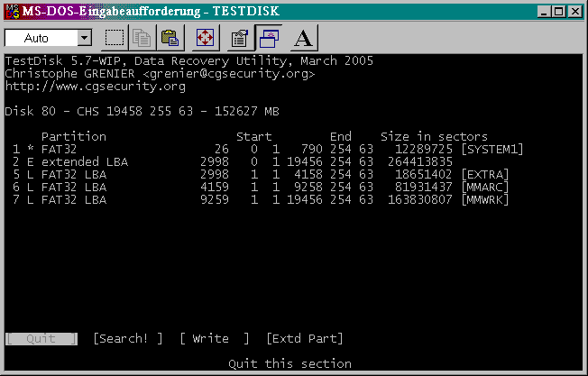This screenshot has height=376, width=588.
Task: Click the size value 12289725
Action: point(424,150)
